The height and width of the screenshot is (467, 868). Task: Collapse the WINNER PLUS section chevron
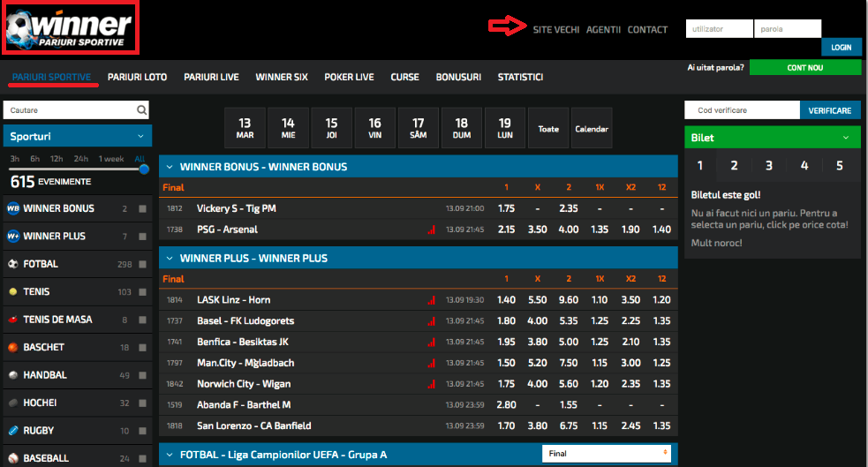pos(170,258)
